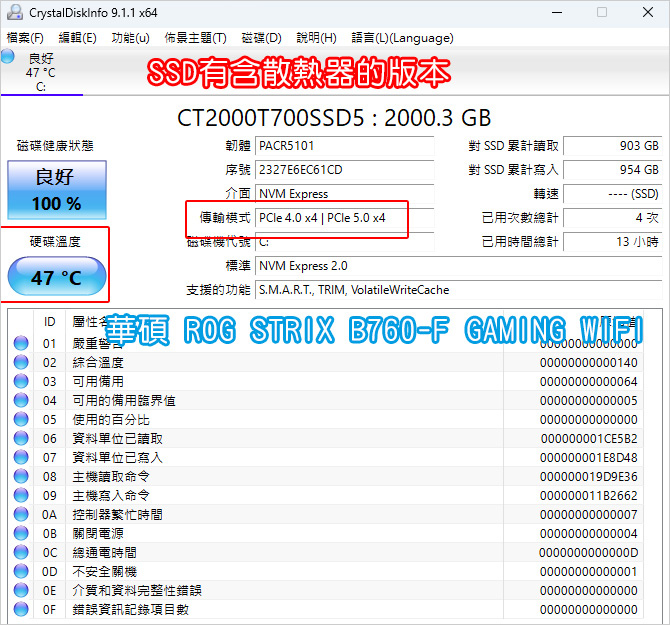Screen dimensions: 670x625
Task: Click status orb of row 06 資料單位已讀取
Action: 21,438
